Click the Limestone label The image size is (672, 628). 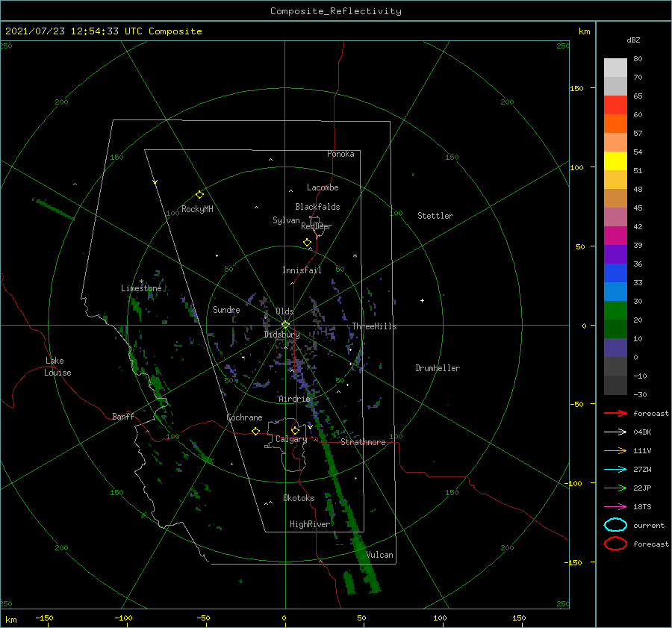141,288
